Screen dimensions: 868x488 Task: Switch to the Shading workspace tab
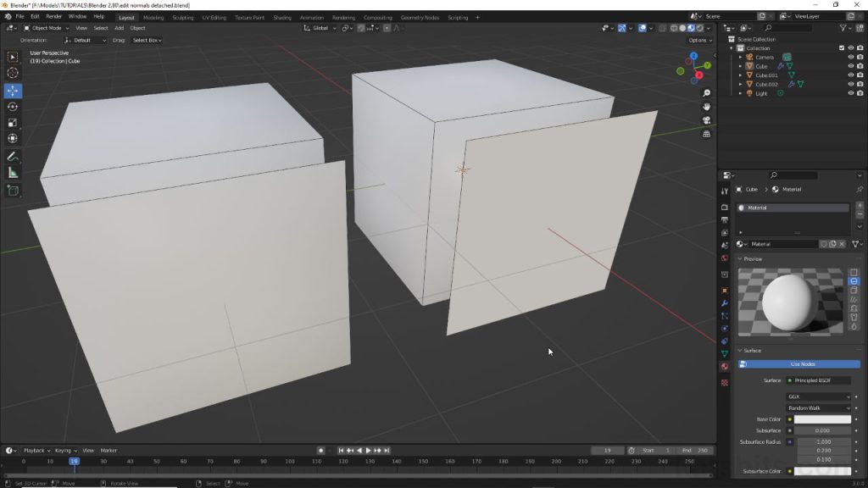coord(280,16)
